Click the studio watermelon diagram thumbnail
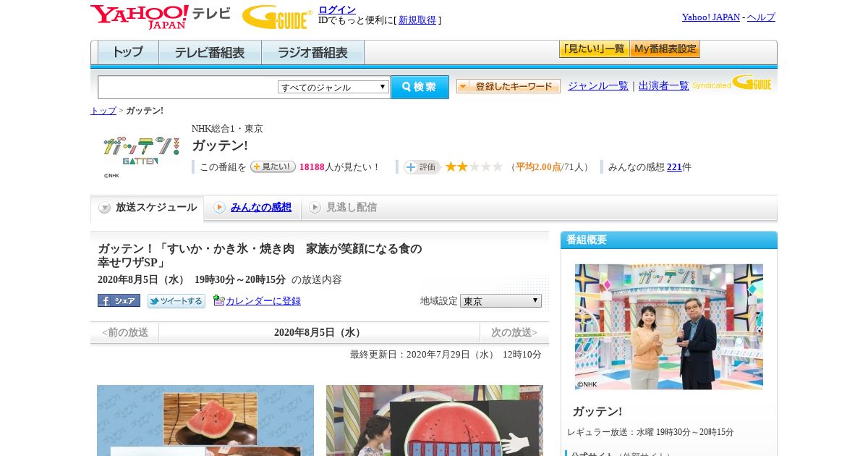Viewport: 868px width, 456px height. point(435,421)
